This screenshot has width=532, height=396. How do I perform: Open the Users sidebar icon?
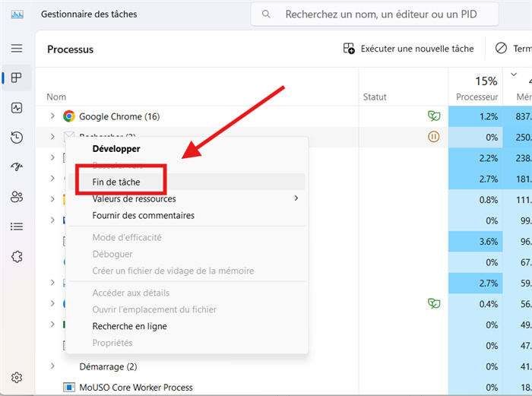tap(17, 197)
